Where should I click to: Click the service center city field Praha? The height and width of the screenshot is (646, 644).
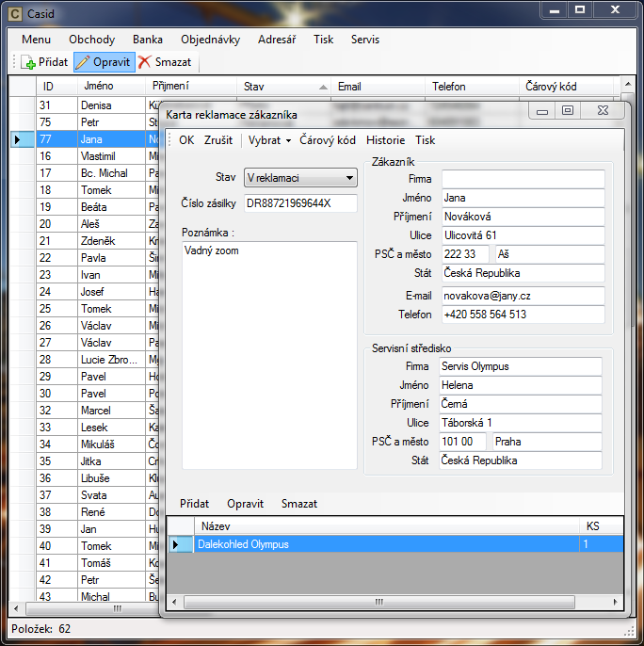tap(547, 442)
